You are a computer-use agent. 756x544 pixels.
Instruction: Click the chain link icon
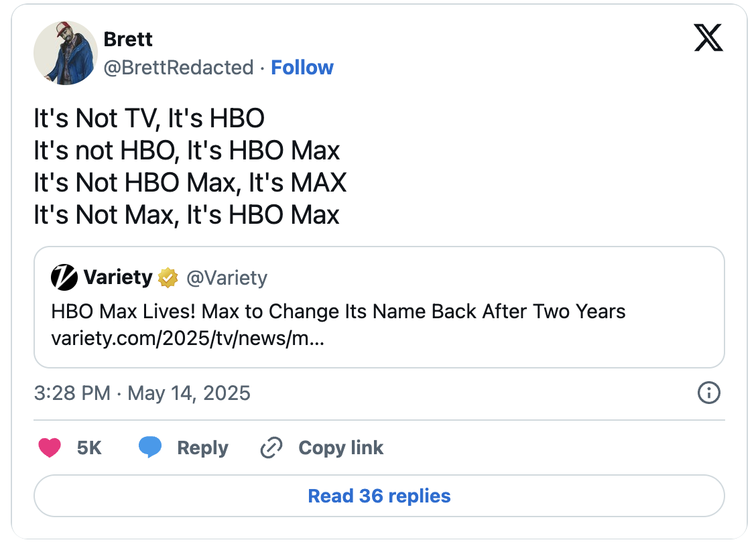(x=271, y=448)
